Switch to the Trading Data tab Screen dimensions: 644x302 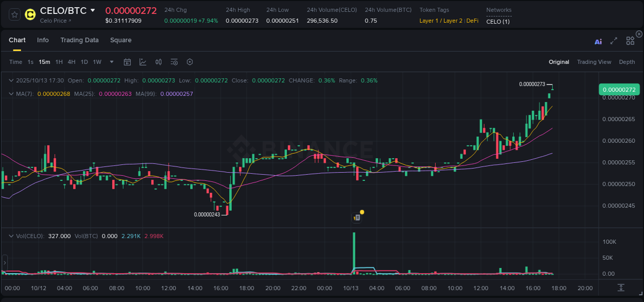click(79, 40)
